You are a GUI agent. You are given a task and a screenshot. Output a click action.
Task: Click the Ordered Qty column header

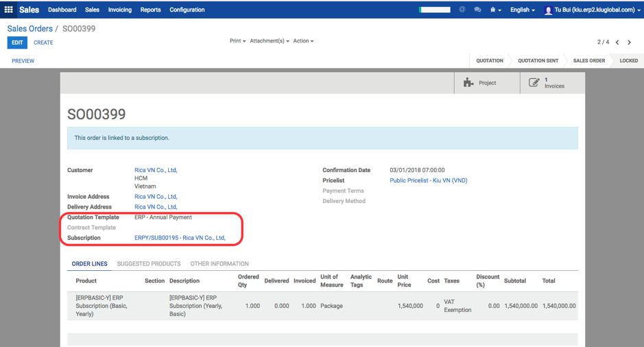pyautogui.click(x=248, y=281)
